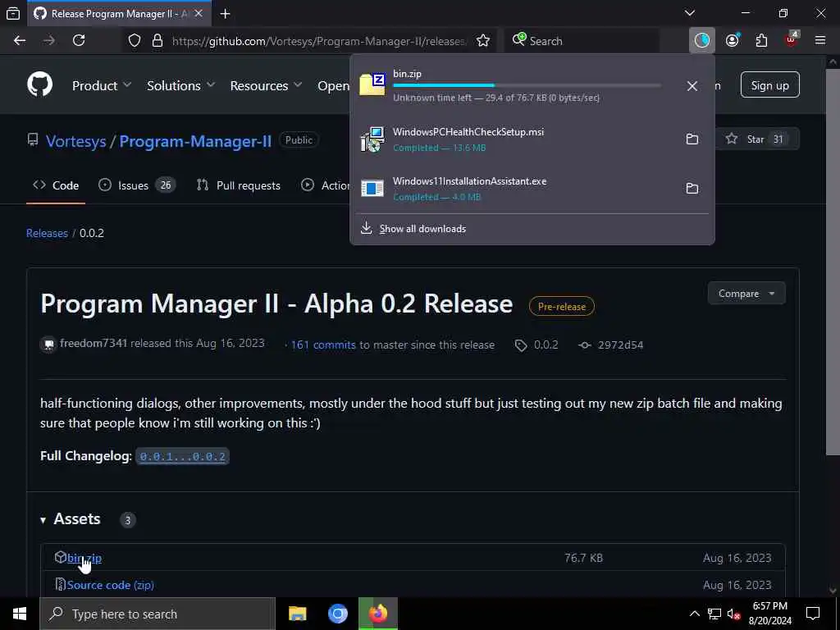Viewport: 840px width, 630px height.
Task: Open the Firefox View icon
Action: click(x=13, y=13)
